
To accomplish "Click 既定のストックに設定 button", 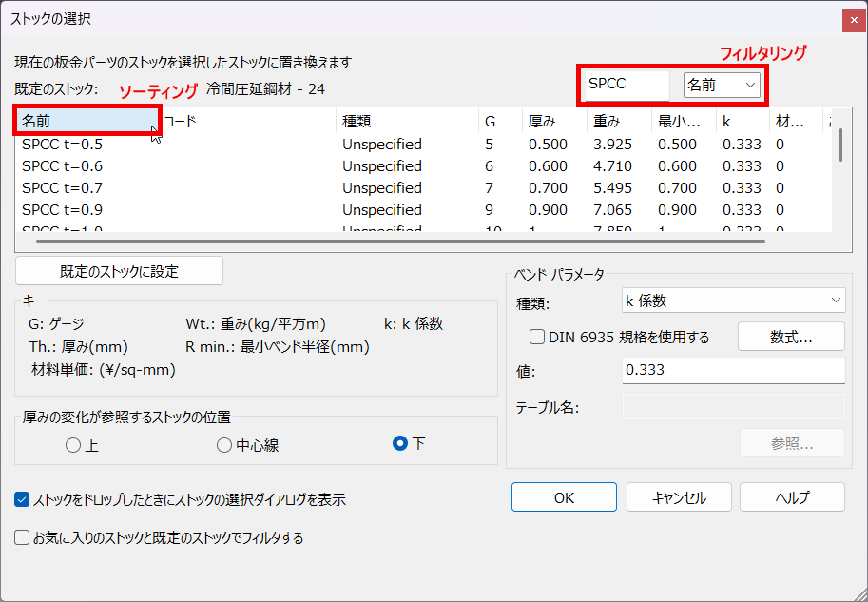I will [119, 271].
